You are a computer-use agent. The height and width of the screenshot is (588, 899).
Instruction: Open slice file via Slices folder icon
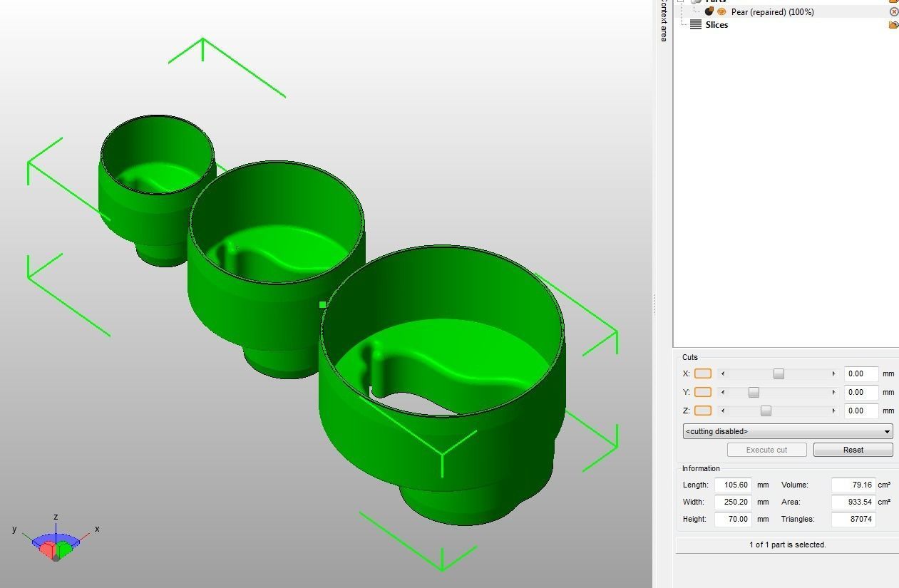click(893, 25)
